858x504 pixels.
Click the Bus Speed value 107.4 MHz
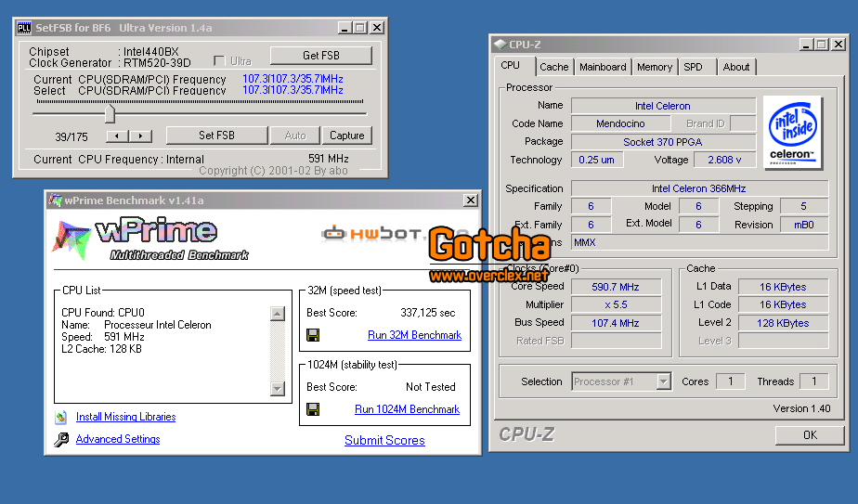click(616, 323)
